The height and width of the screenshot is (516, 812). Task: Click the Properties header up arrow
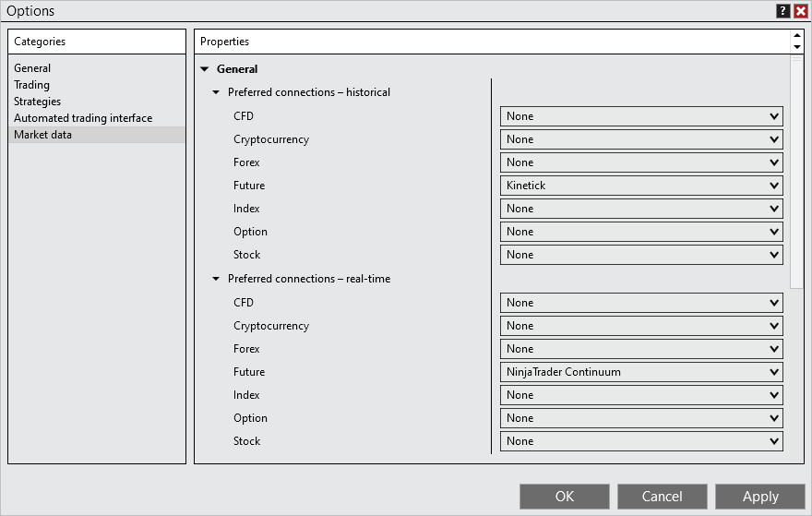point(797,36)
